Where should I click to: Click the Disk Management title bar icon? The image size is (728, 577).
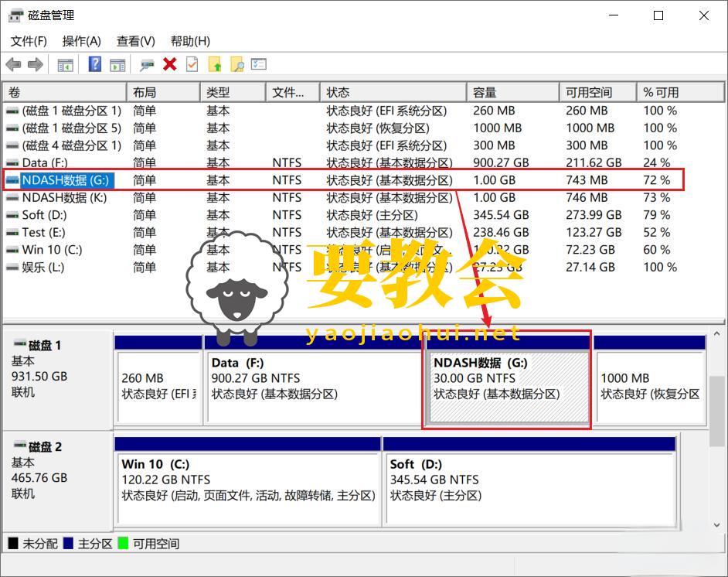pyautogui.click(x=15, y=15)
